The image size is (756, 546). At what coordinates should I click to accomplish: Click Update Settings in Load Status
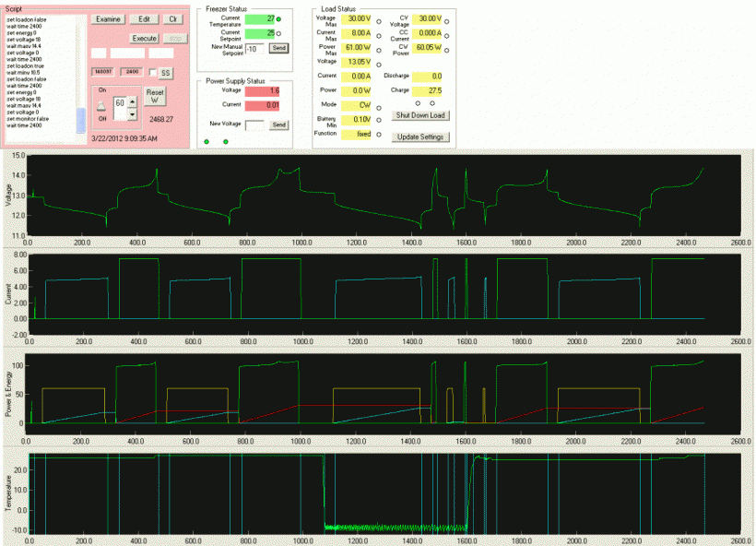(420, 137)
